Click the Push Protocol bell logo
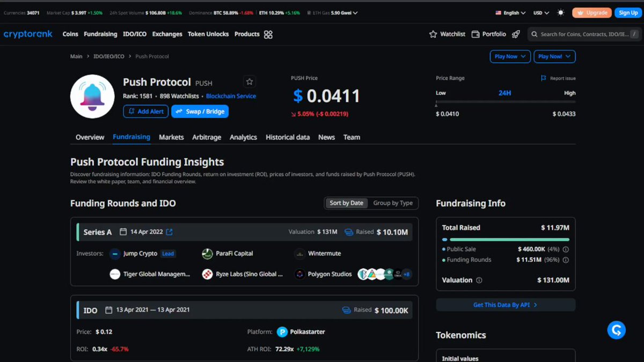 (92, 97)
